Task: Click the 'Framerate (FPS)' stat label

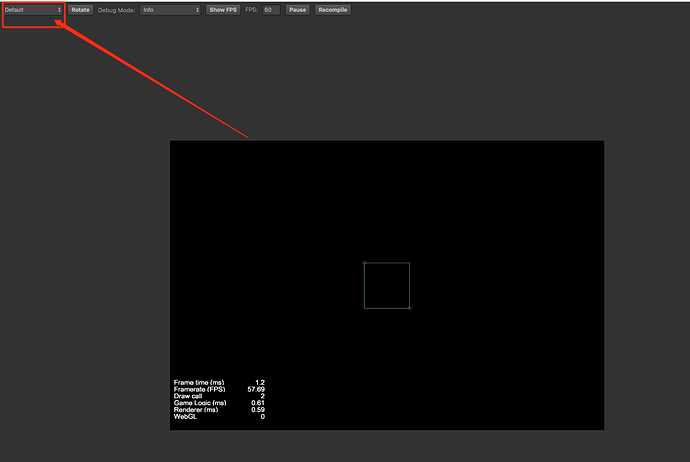Action: pos(199,389)
